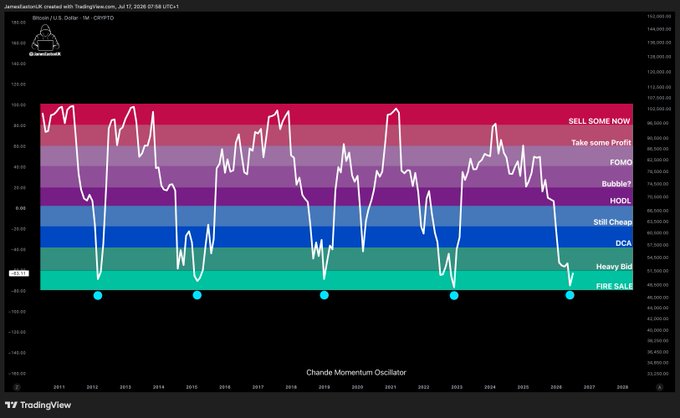680x418 pixels.
Task: Click the Still Cheap zone label
Action: [612, 222]
